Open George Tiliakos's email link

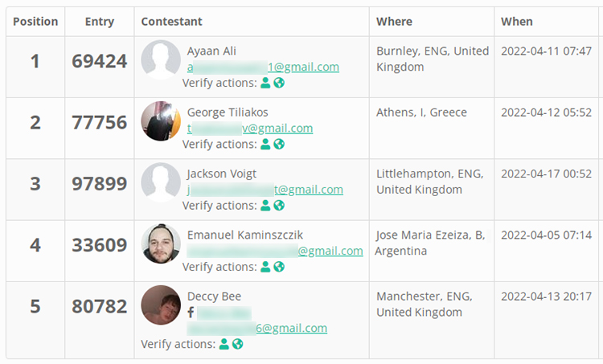pyautogui.click(x=250, y=128)
